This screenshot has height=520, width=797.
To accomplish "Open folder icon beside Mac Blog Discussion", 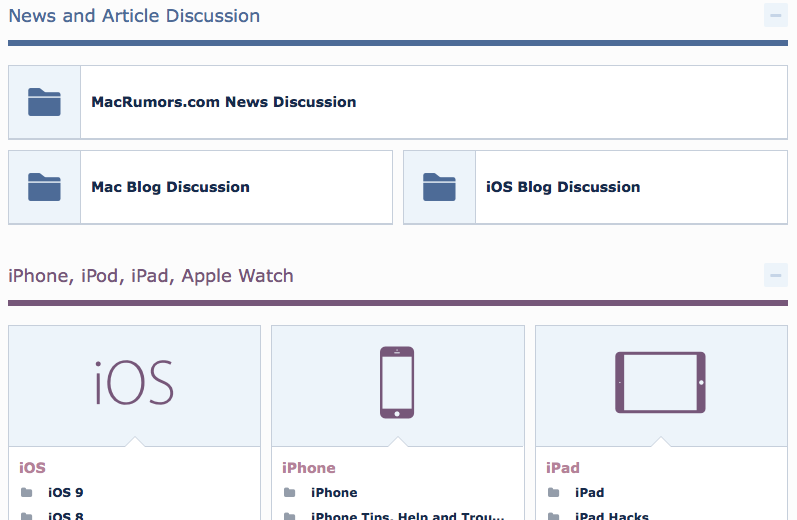I will (44, 187).
